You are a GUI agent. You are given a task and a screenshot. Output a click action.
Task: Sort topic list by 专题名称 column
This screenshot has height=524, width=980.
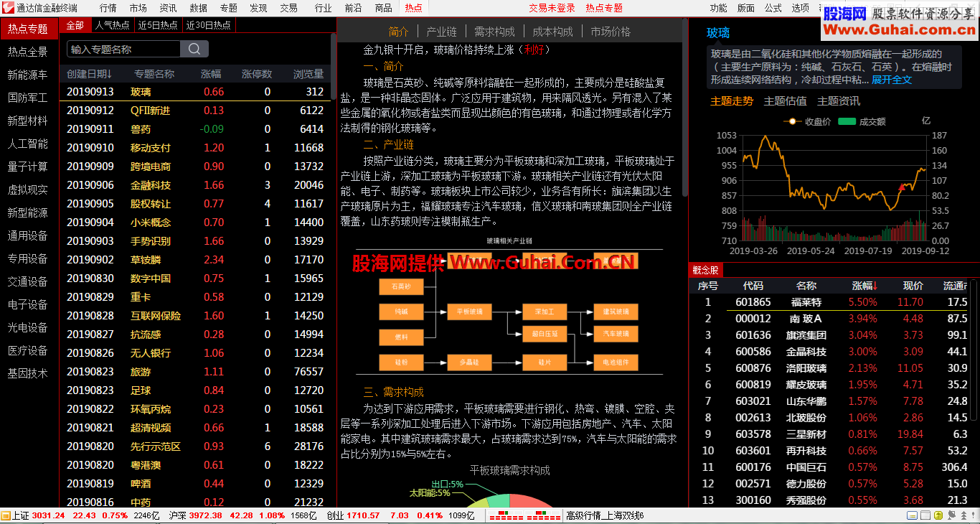[x=154, y=74]
